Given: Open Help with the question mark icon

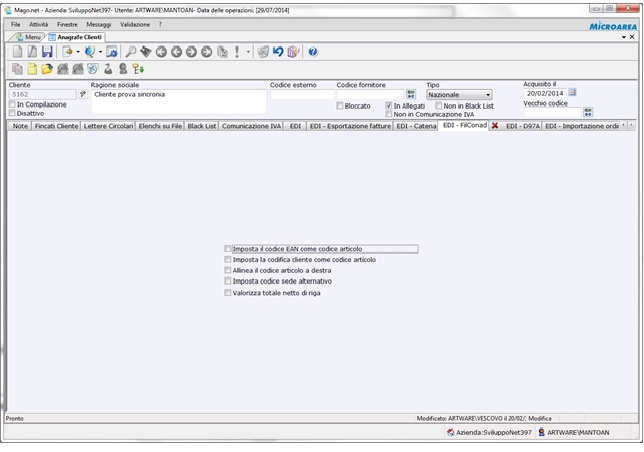Looking at the screenshot, I should pyautogui.click(x=313, y=52).
